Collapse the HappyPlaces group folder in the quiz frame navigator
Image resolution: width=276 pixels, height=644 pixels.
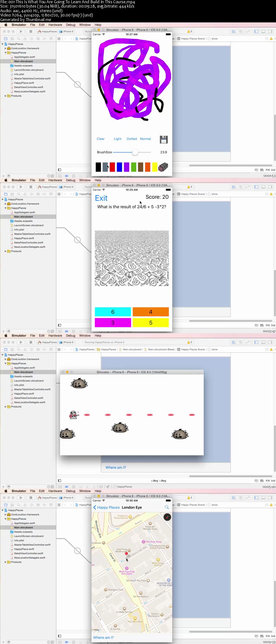pyautogui.click(x=5, y=208)
